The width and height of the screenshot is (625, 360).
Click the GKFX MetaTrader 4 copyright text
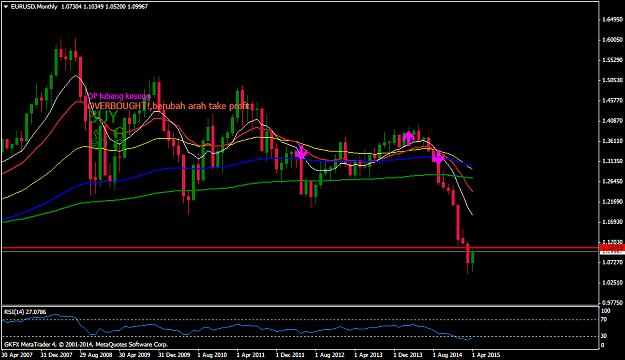pos(86,344)
